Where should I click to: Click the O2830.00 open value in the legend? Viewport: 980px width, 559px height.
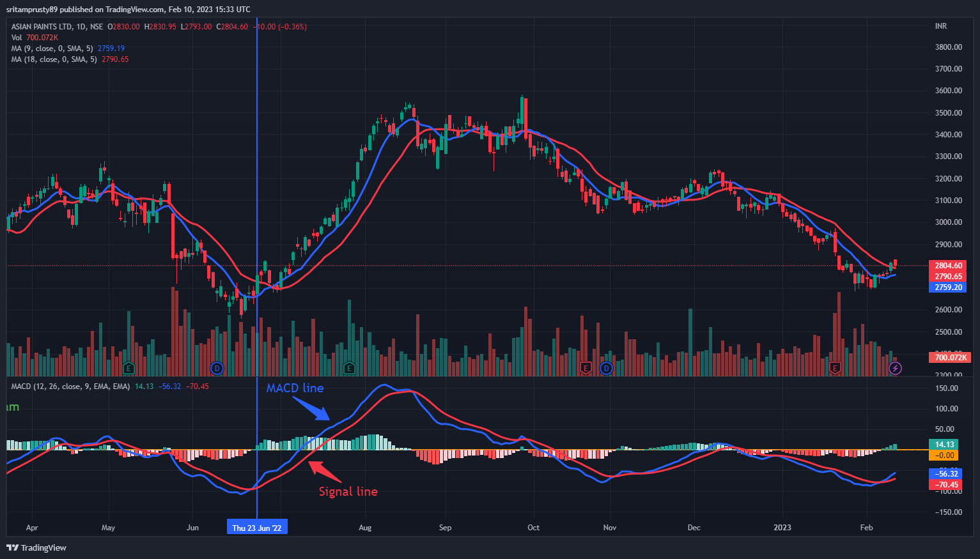pos(123,27)
